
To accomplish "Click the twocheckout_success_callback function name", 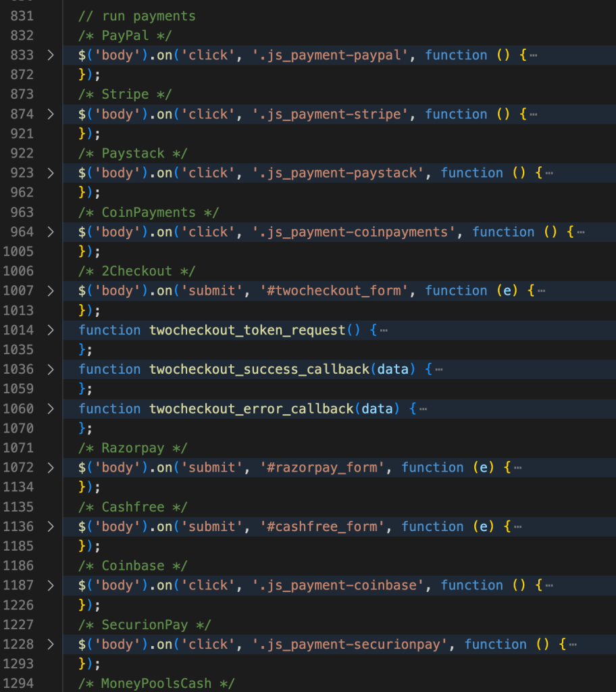I will coord(259,370).
